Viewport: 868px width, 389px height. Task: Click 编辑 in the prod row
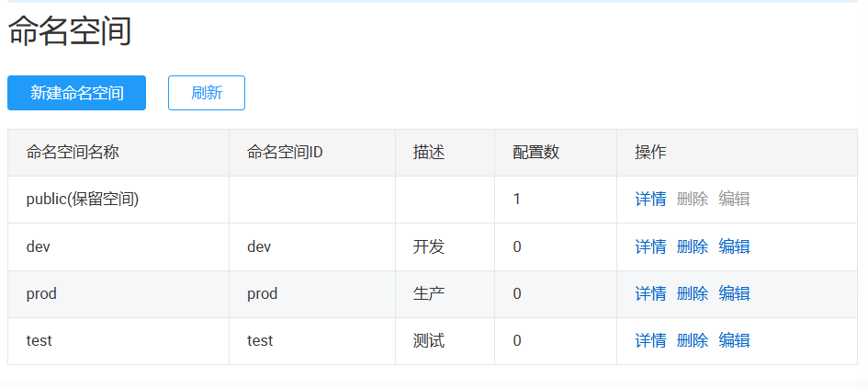[x=734, y=293]
